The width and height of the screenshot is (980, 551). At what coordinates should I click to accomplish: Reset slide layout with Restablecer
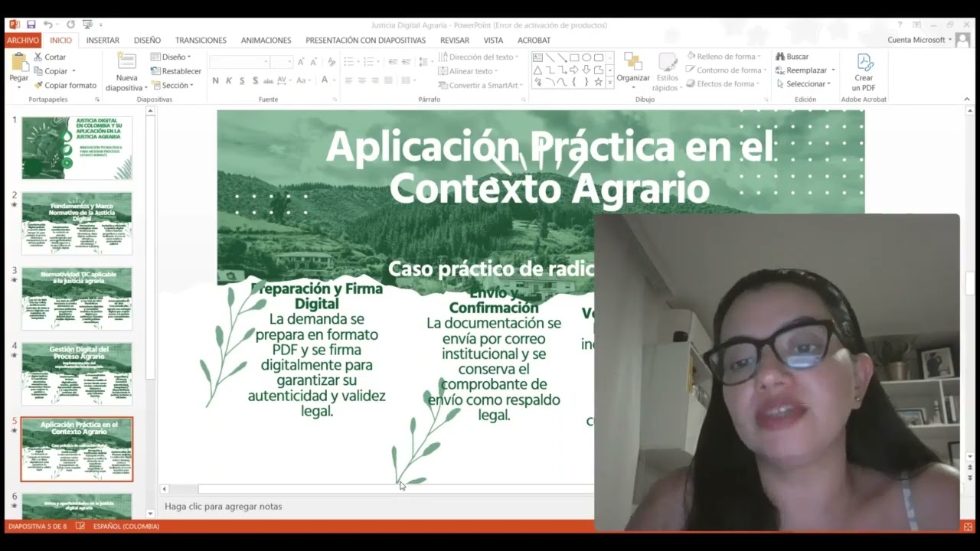coord(176,71)
